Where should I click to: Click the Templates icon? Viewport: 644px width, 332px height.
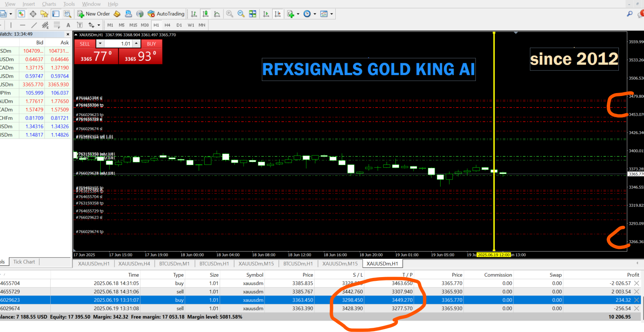click(324, 14)
